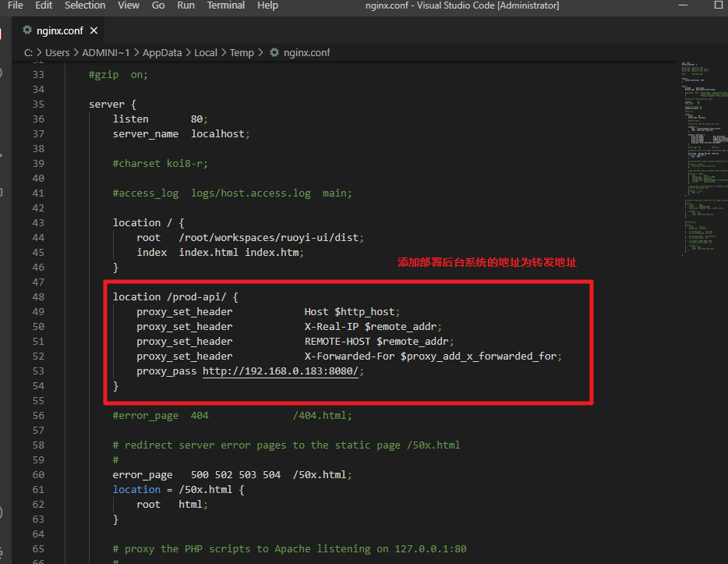
Task: Click the 'root html;' line
Action: click(x=171, y=505)
